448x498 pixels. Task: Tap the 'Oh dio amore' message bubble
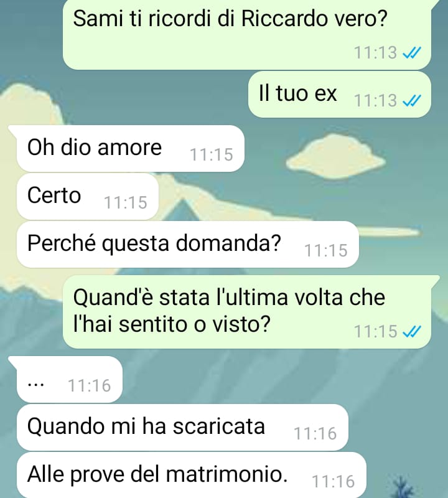pyautogui.click(x=130, y=148)
